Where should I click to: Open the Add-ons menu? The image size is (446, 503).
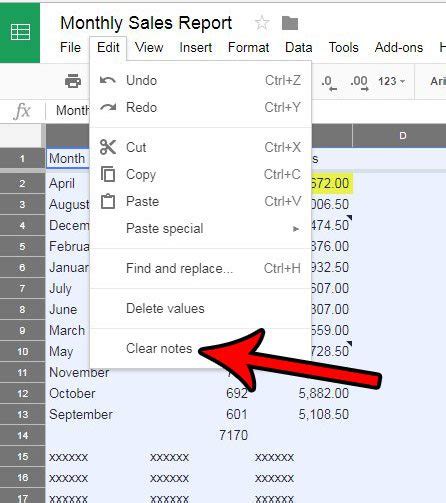[x=399, y=47]
